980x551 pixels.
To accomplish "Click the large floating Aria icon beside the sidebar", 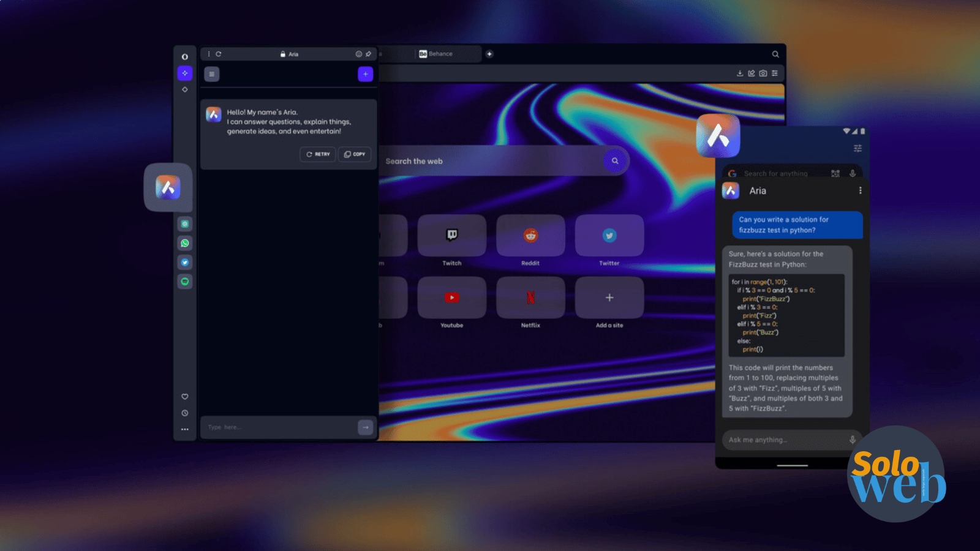I will [168, 187].
